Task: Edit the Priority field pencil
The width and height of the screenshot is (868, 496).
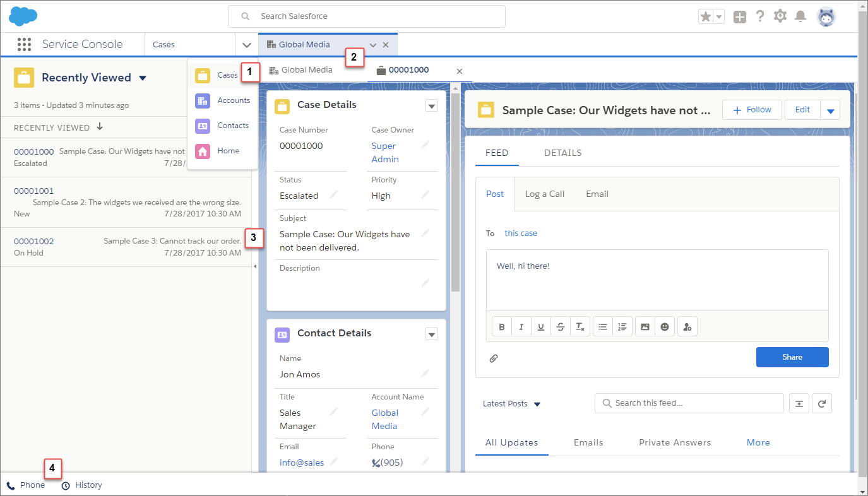Action: tap(426, 194)
